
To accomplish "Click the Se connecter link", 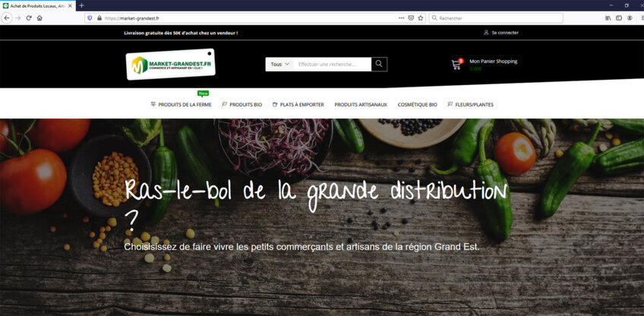I will coord(504,33).
